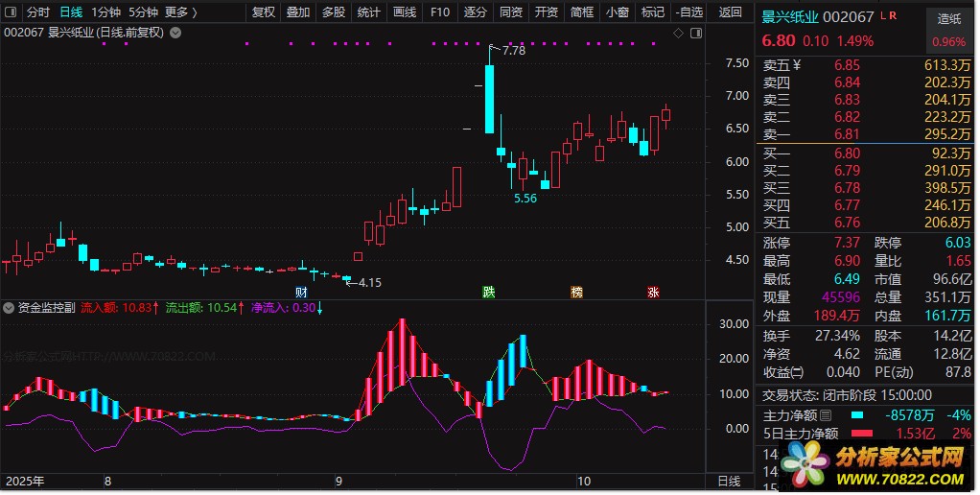Click the tall cyan candlestick near 7.78

(x=489, y=99)
